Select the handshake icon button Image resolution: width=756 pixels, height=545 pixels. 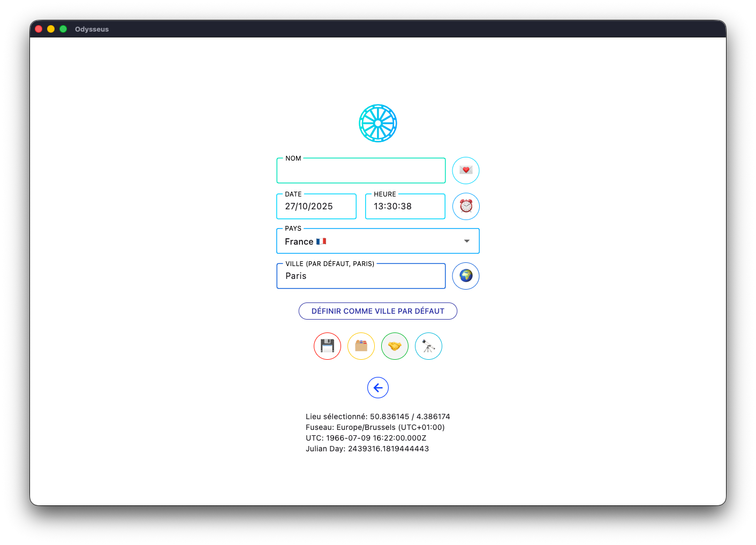pyautogui.click(x=395, y=346)
